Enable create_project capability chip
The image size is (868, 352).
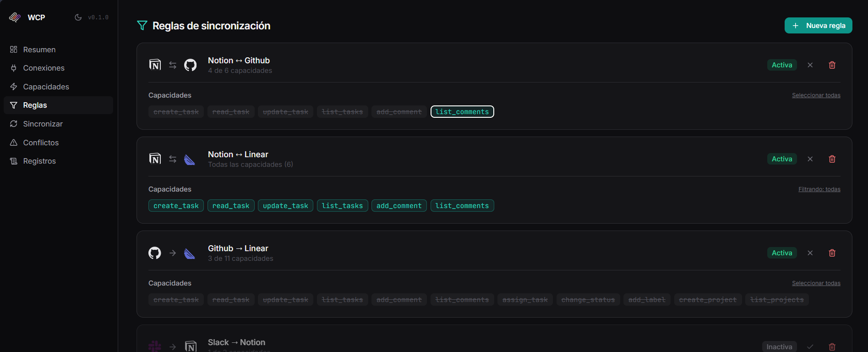pyautogui.click(x=708, y=300)
